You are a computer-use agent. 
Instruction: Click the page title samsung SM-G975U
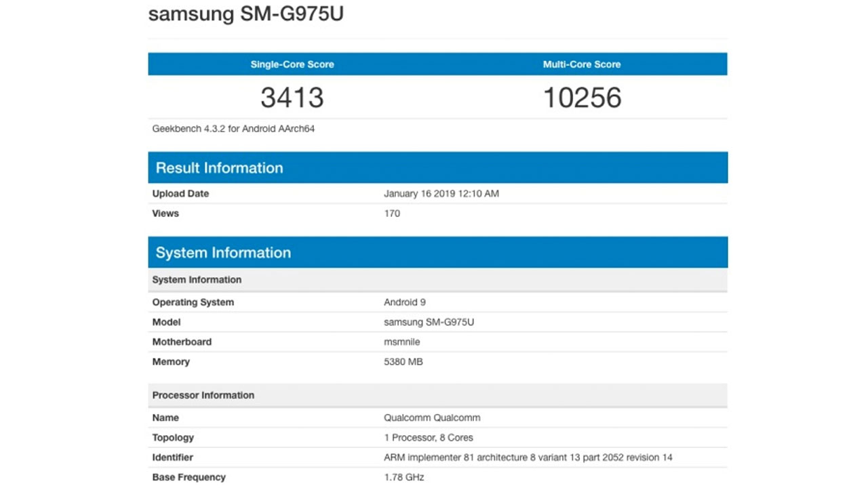tap(246, 14)
